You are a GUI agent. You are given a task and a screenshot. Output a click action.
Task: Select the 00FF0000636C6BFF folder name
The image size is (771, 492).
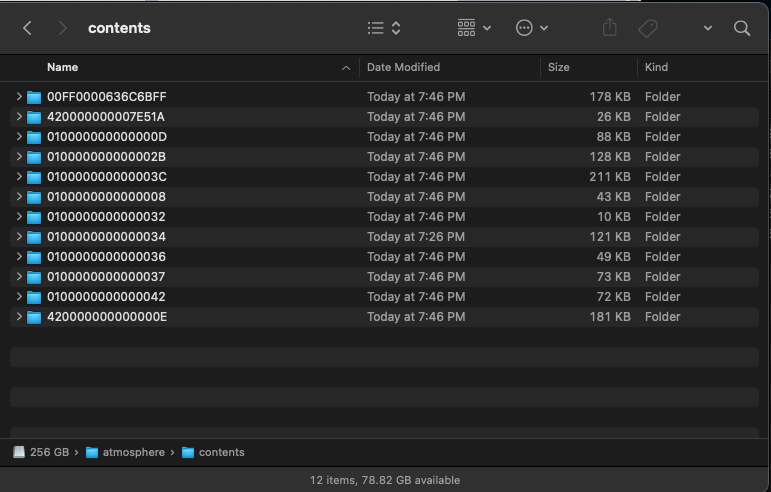pyautogui.click(x=107, y=97)
